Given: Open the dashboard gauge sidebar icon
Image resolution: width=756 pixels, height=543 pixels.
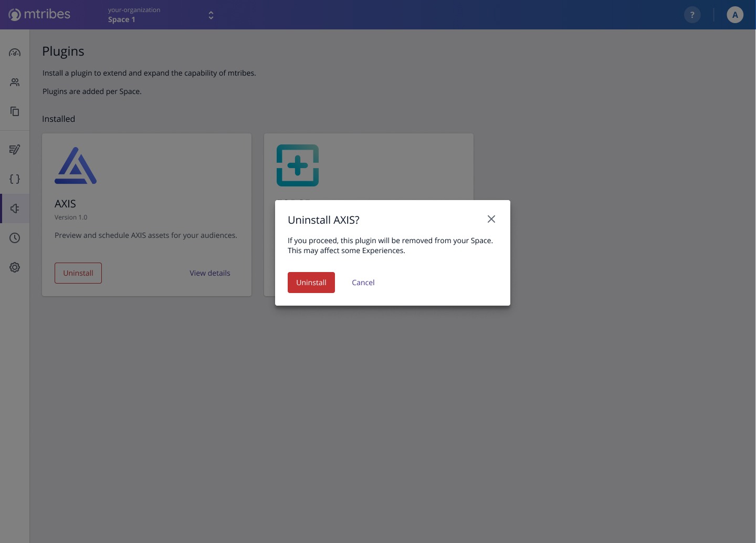Looking at the screenshot, I should (x=15, y=53).
